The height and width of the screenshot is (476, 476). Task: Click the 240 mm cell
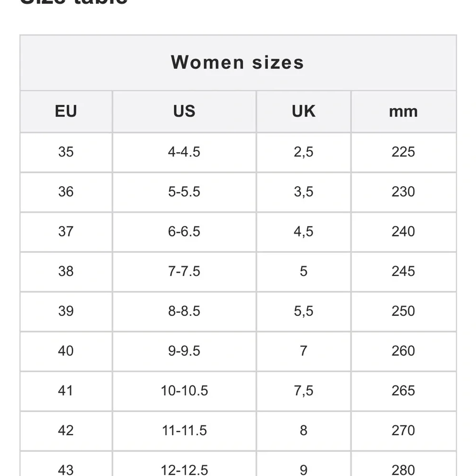(x=403, y=231)
